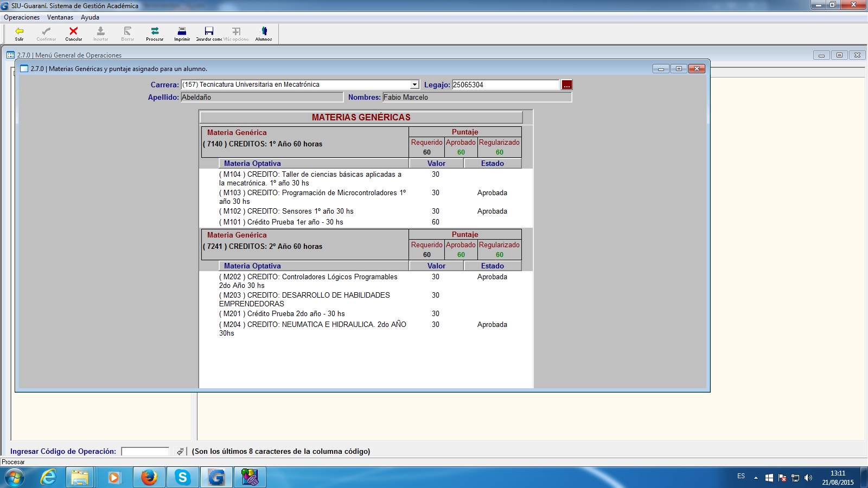This screenshot has width=868, height=488.
Task: Click the red Cancelar icon
Action: 74,34
